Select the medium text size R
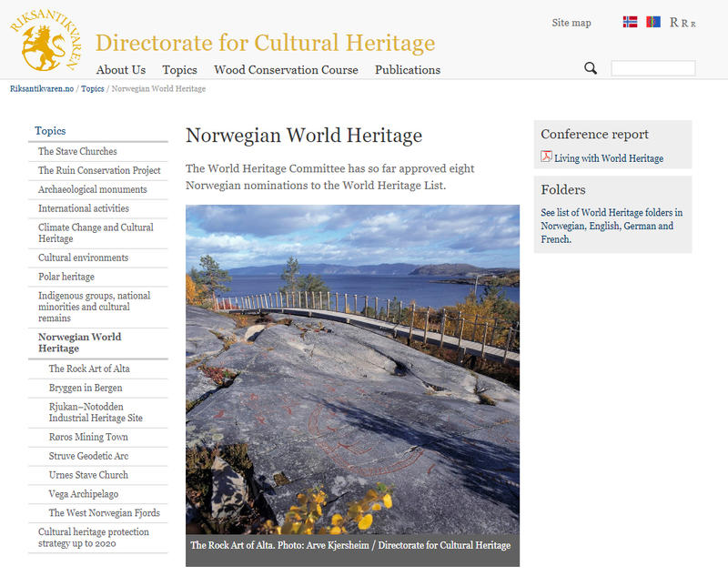Viewport: 728px width, 576px height. (x=685, y=23)
